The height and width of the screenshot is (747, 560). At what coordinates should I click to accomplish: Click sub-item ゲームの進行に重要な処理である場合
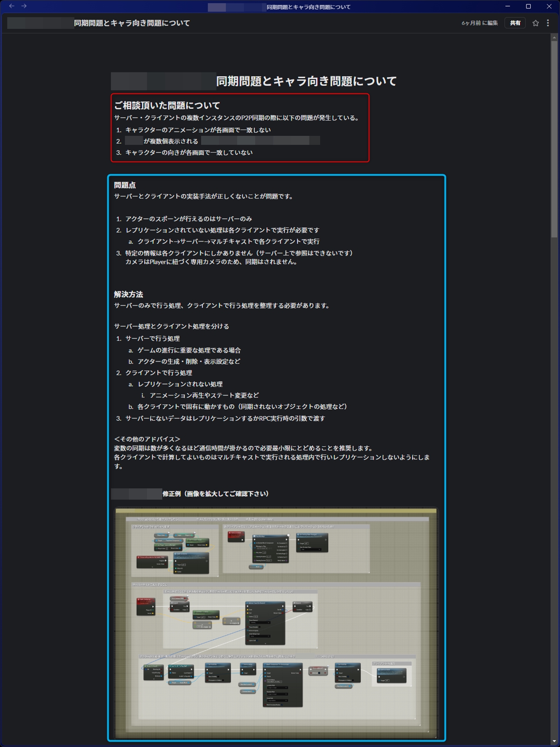pyautogui.click(x=189, y=350)
